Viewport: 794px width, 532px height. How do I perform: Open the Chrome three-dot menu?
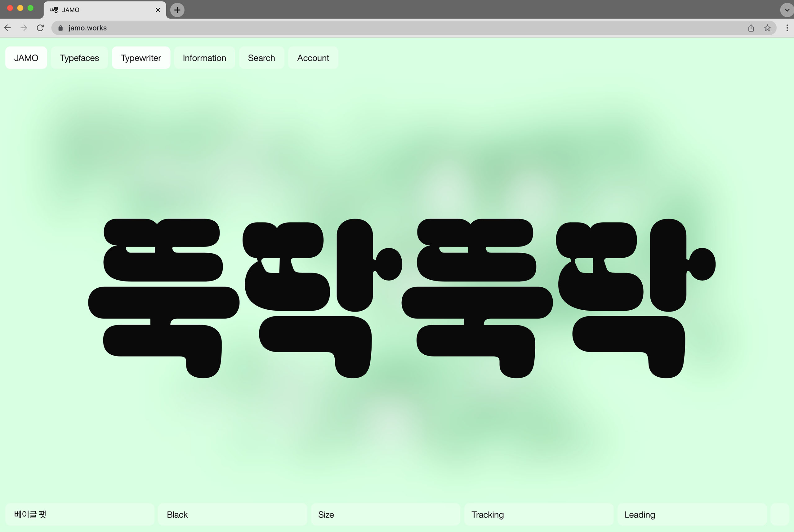point(787,28)
